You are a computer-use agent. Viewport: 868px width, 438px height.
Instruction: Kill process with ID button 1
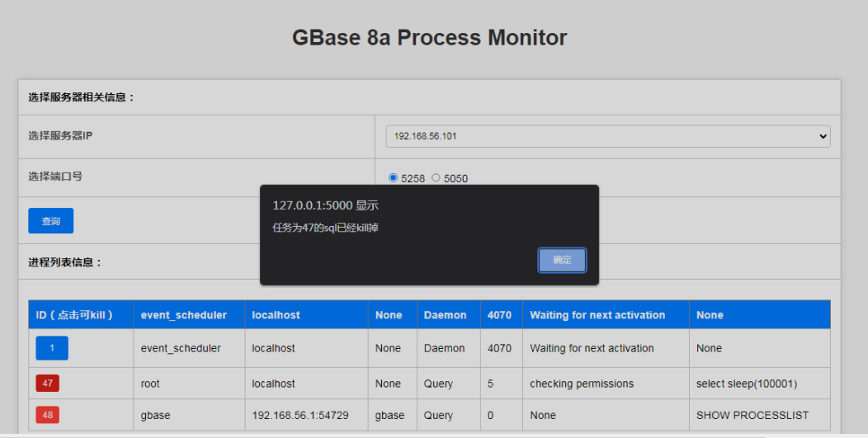[x=52, y=348]
